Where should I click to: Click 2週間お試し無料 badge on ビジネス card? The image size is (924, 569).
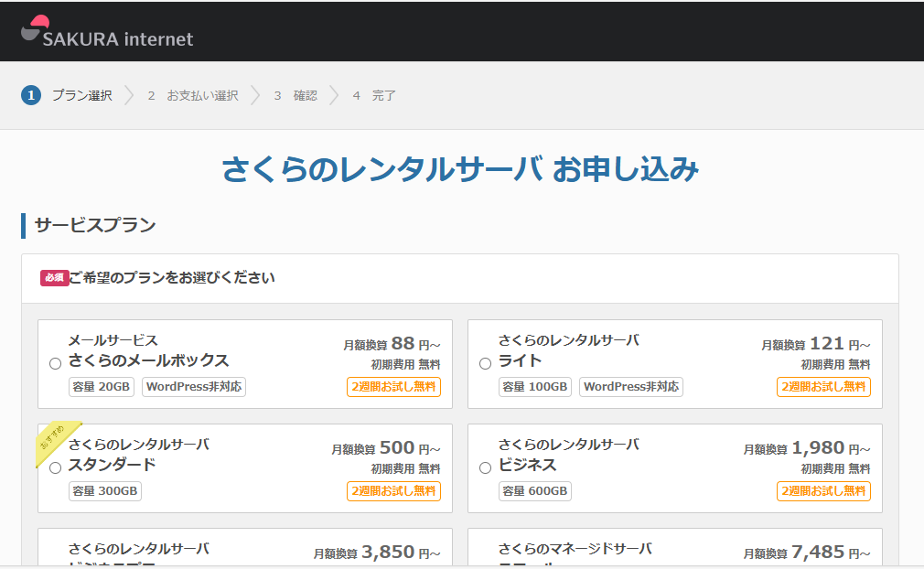tap(823, 490)
